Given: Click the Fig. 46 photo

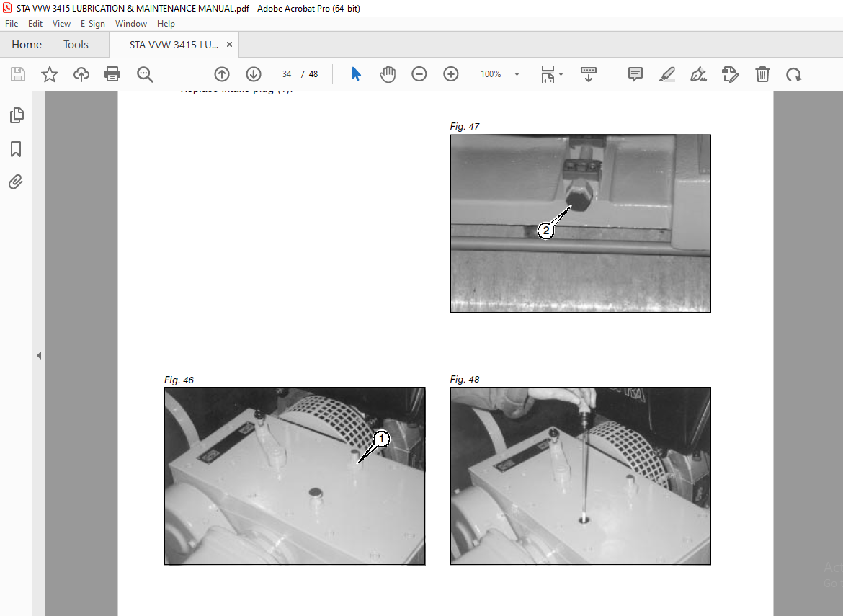Looking at the screenshot, I should [295, 476].
